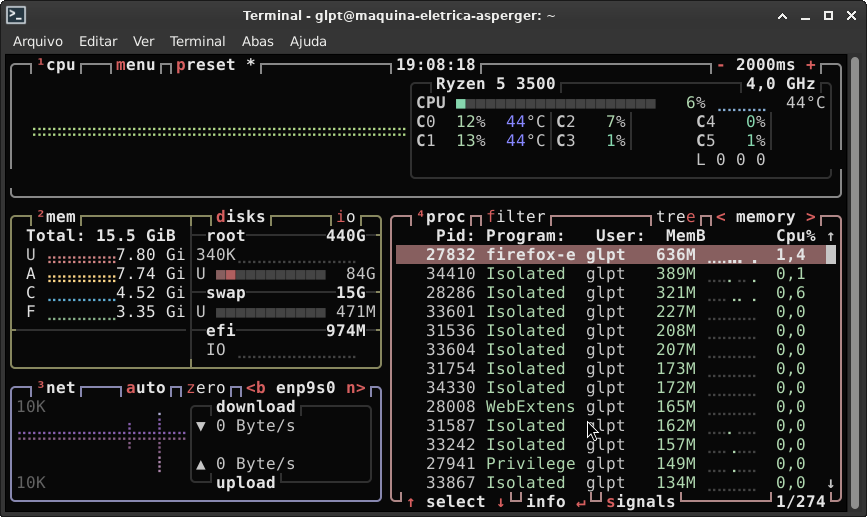Select Isolated process with Pid 31754
The image size is (867, 517).
click(611, 369)
